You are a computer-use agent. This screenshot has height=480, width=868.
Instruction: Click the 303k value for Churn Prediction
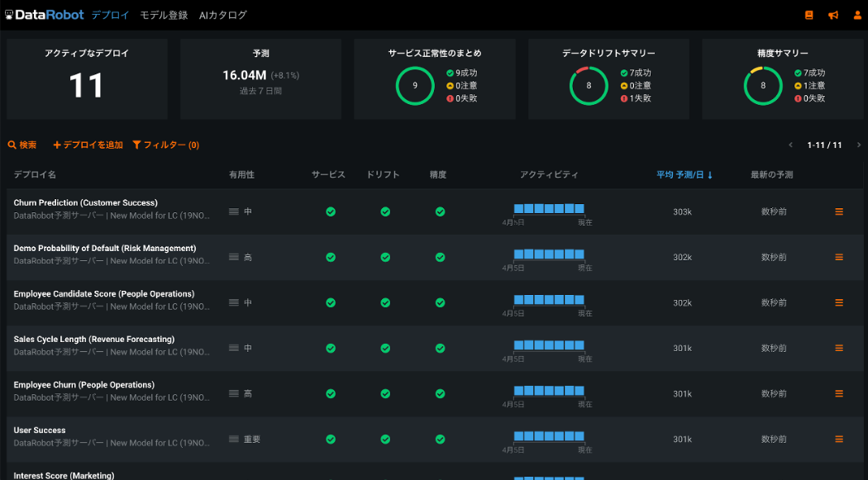(682, 211)
